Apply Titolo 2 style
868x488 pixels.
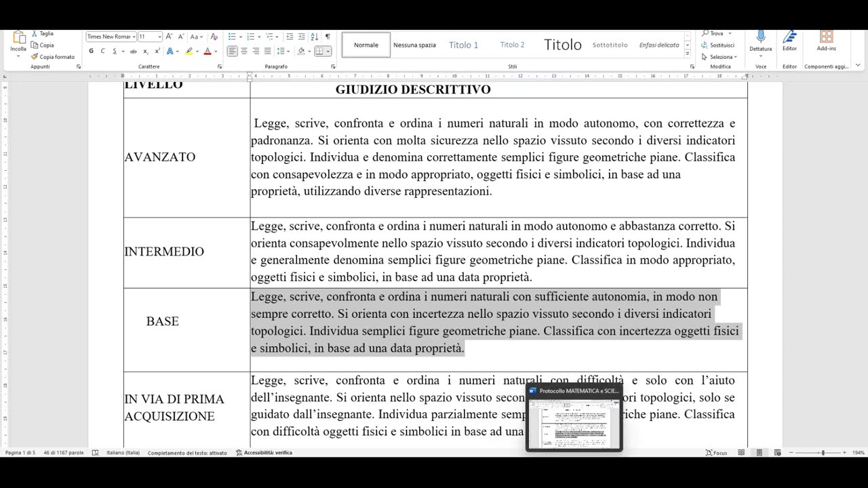[512, 45]
